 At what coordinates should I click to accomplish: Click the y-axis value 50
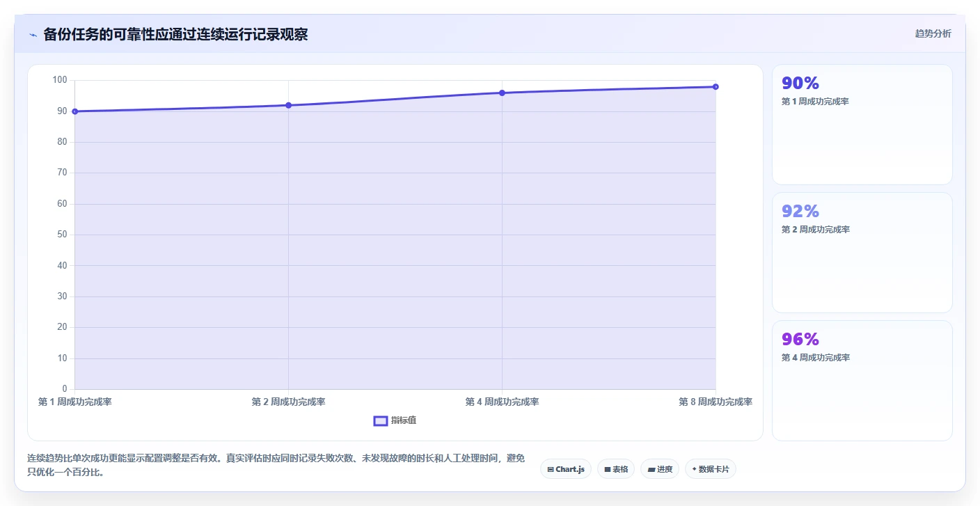coord(62,235)
